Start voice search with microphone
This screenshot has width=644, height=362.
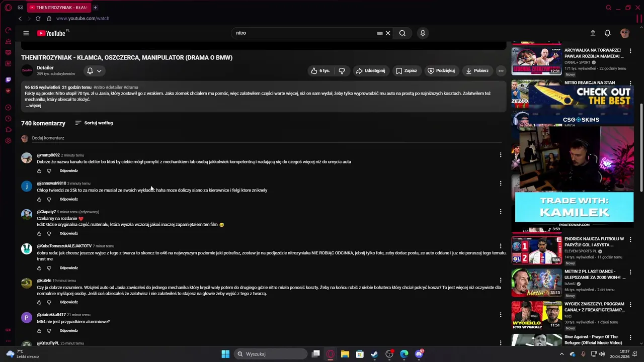[423, 33]
